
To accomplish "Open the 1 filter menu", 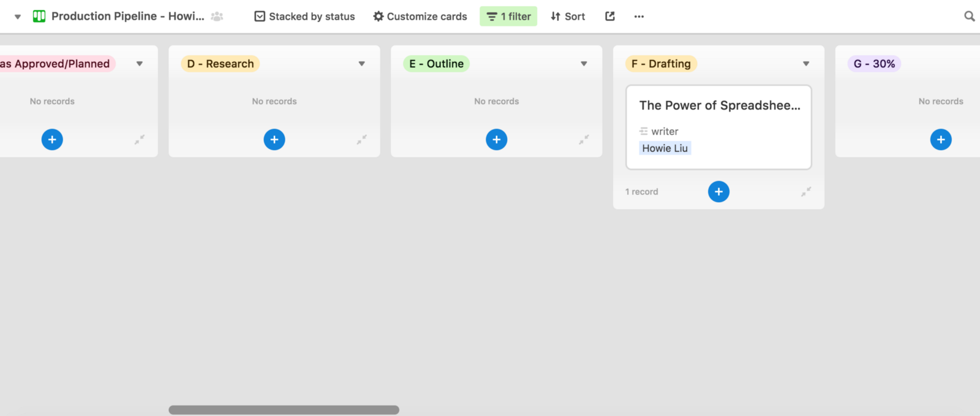I will pos(508,17).
